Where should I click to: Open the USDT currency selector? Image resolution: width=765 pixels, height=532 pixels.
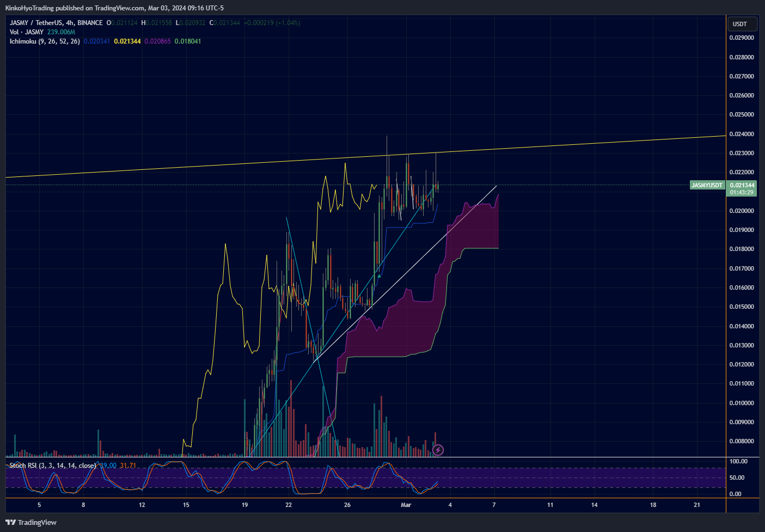[742, 24]
